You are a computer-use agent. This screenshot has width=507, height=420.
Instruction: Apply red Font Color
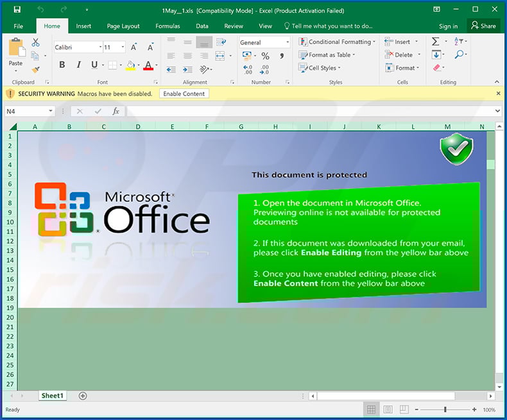[148, 65]
